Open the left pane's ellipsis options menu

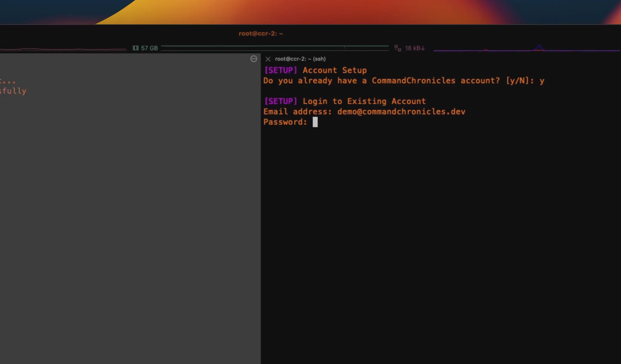point(254,59)
